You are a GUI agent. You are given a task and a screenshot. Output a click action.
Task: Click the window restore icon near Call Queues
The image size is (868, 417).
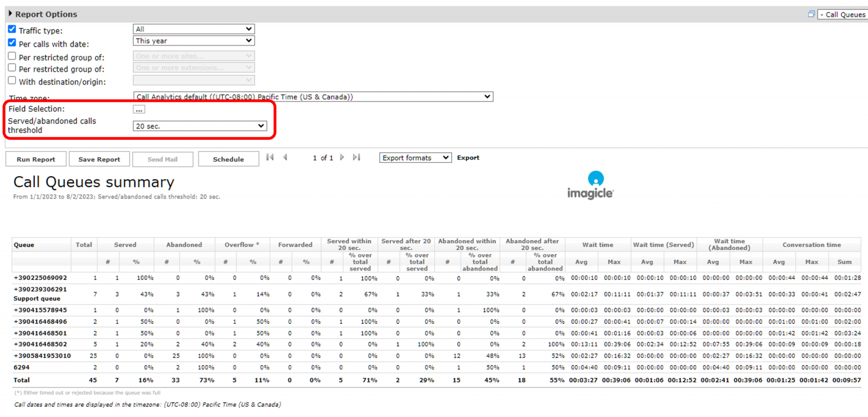tap(812, 14)
